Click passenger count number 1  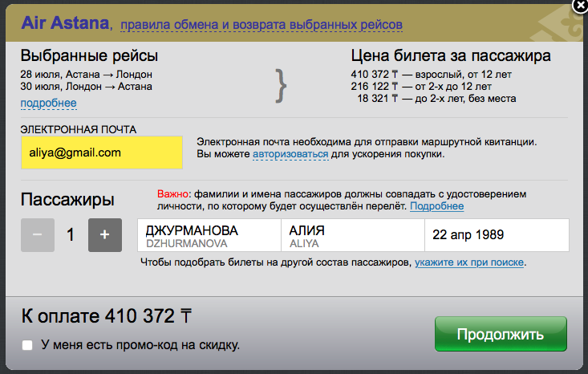[x=70, y=235]
